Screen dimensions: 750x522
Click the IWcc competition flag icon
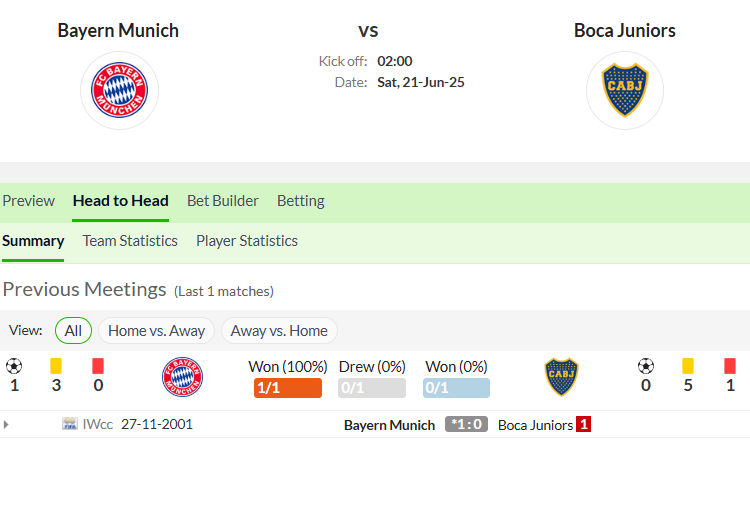pyautogui.click(x=69, y=424)
